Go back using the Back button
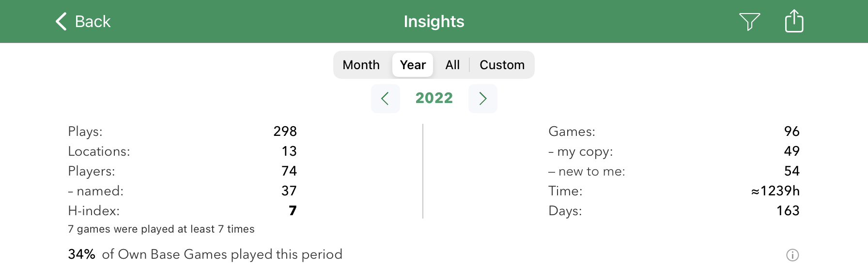The image size is (868, 265). 83,22
